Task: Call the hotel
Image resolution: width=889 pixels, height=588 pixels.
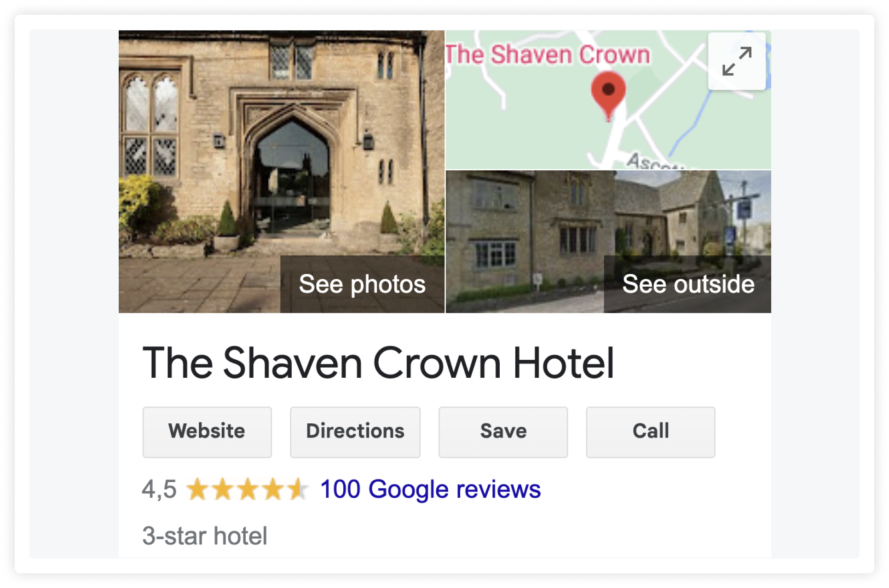Action: pos(651,432)
